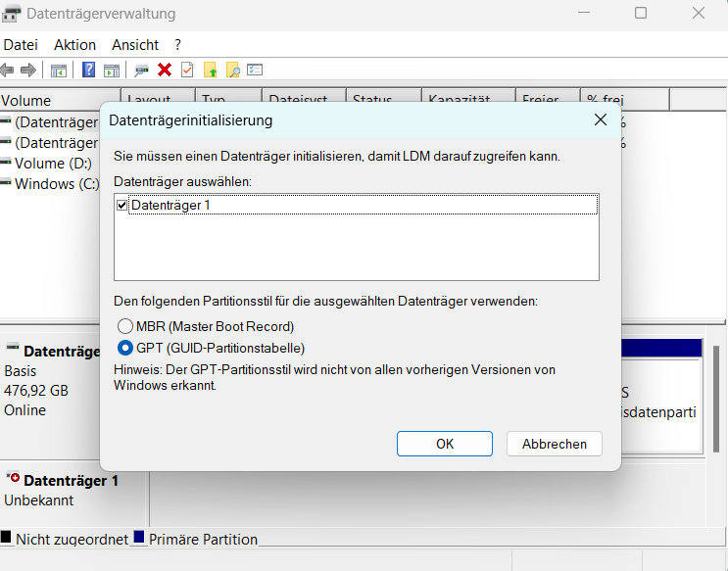Open help via the blue question-mark icon
728x571 pixels.
tap(88, 71)
